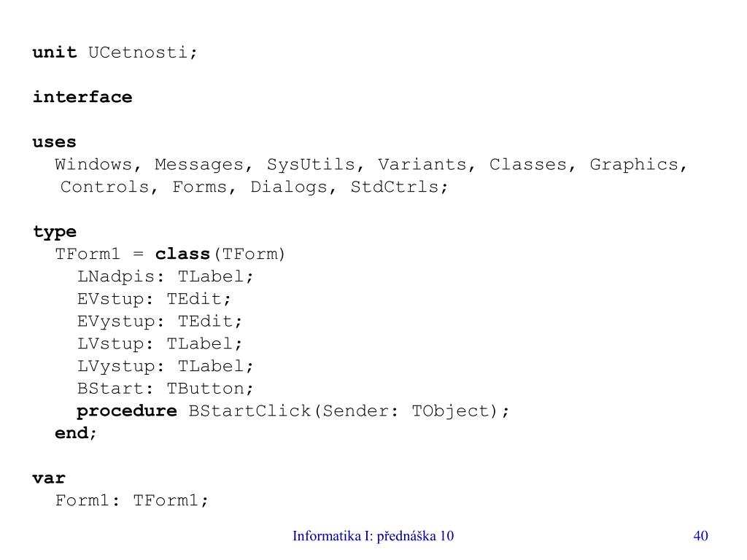The image size is (747, 560).
Task: Click the LNadpis: TLabel declaration
Action: click(166, 276)
